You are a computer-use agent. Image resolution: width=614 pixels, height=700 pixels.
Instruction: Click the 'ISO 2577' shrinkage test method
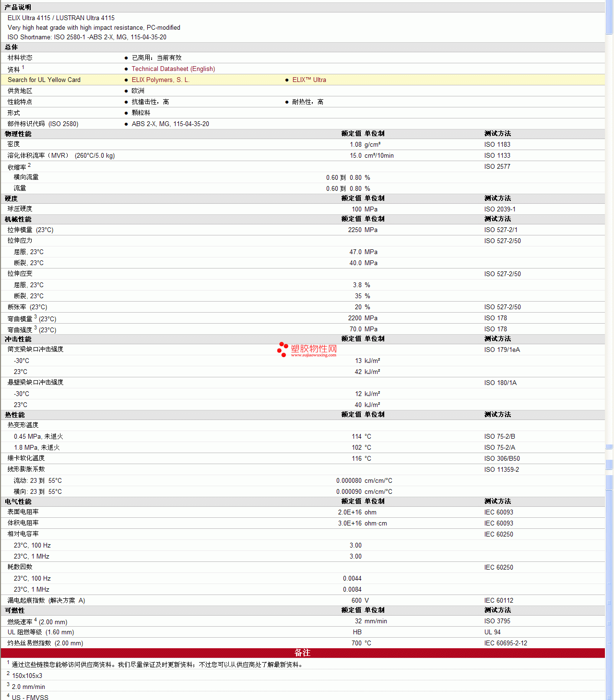(497, 167)
